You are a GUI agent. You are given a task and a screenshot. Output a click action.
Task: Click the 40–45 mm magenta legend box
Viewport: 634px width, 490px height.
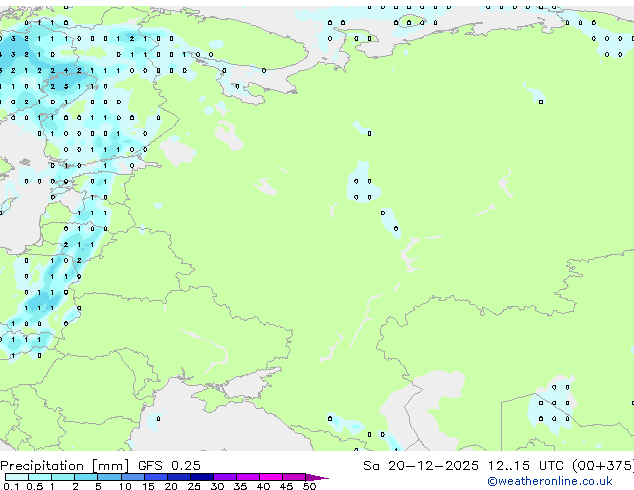pos(271,477)
